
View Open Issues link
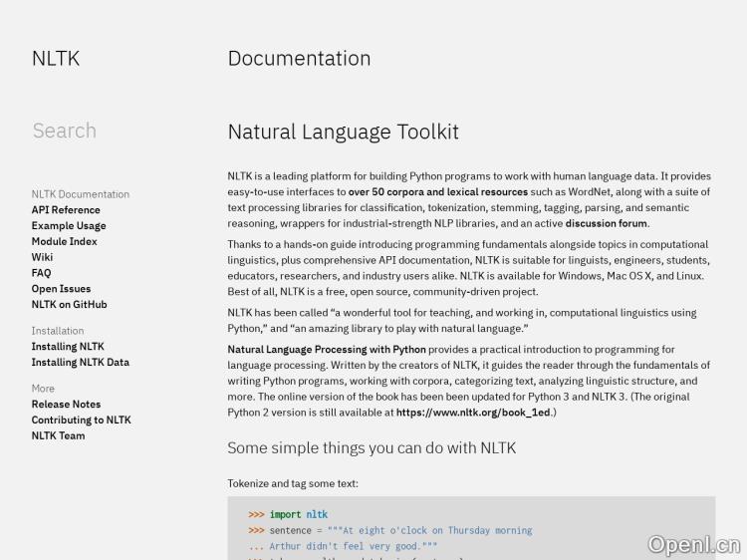coord(61,288)
